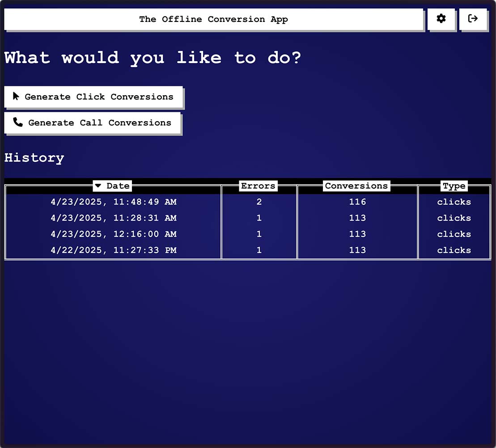Select the 11:48:49 AM history entry

coord(114,202)
